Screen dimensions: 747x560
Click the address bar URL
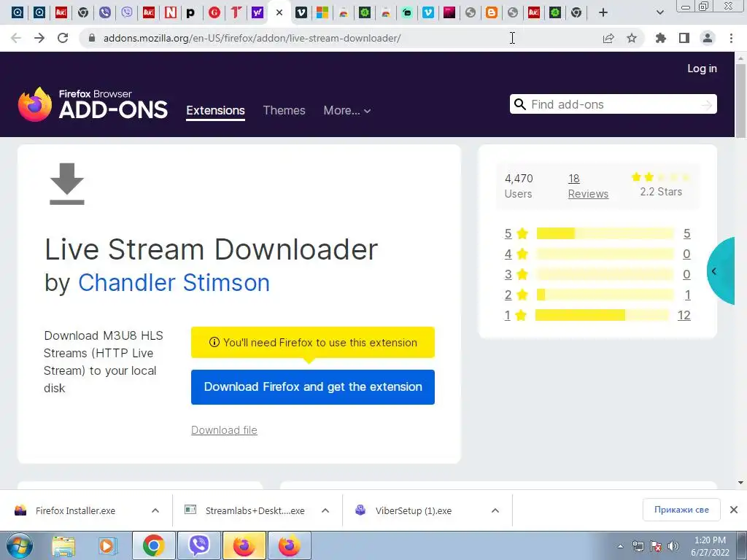tap(252, 38)
